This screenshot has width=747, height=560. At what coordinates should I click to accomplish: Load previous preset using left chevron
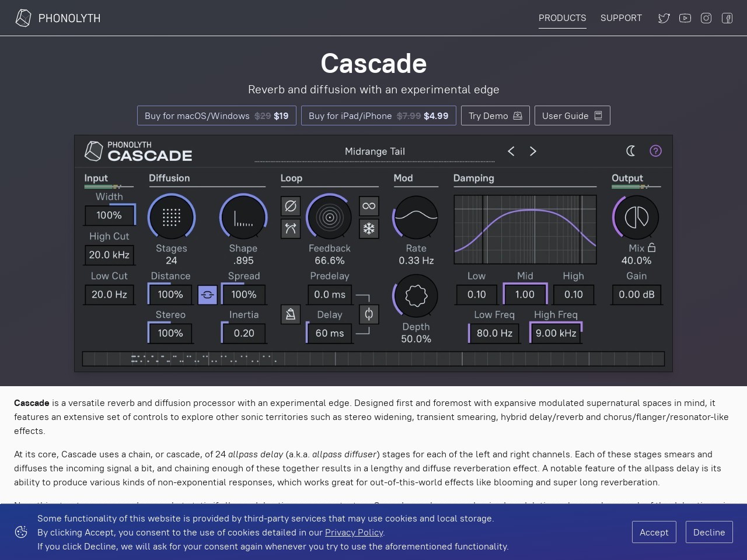511,151
